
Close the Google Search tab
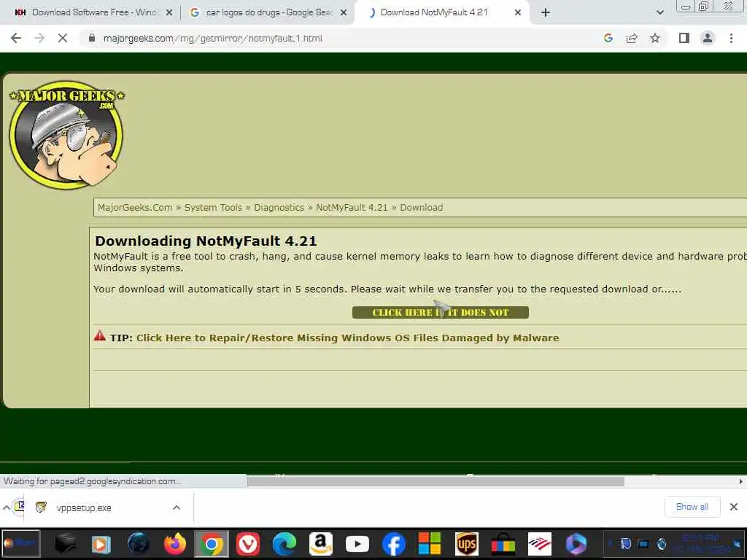point(344,13)
